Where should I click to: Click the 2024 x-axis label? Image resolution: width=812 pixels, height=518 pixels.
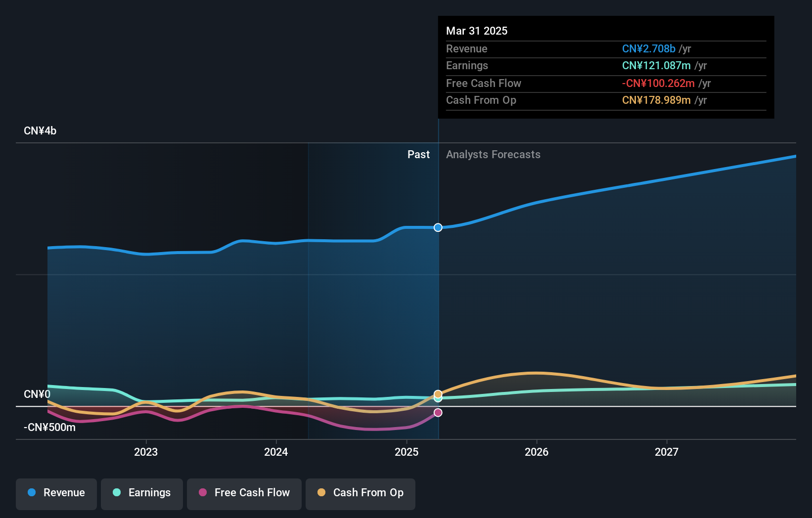tap(276, 452)
